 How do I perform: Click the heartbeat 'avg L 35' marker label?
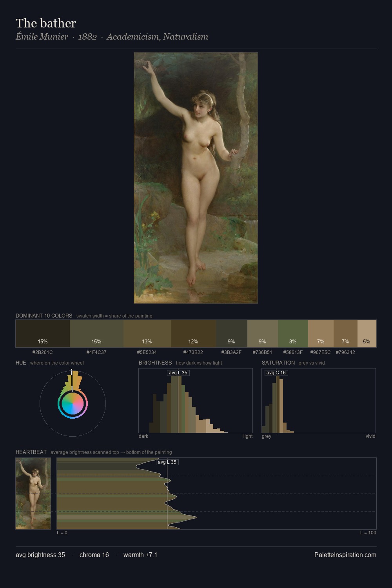coord(167,462)
